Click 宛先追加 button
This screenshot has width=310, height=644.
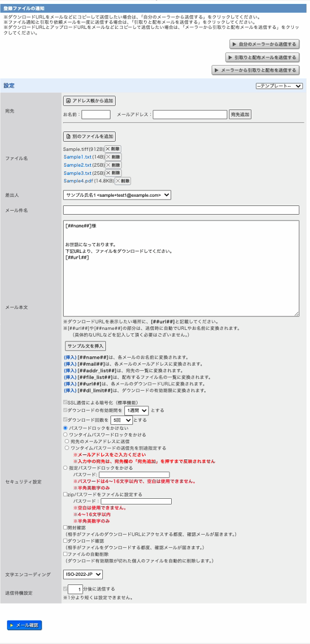tap(240, 114)
